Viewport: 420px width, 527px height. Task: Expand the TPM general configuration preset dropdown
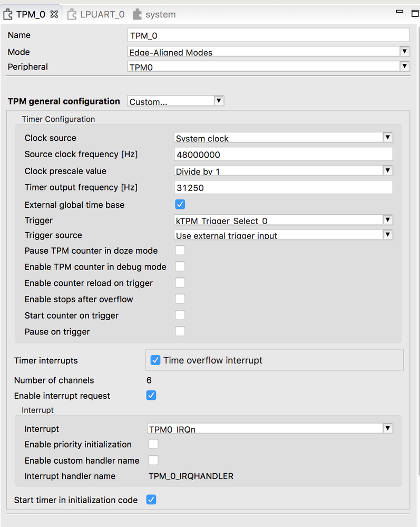point(219,101)
